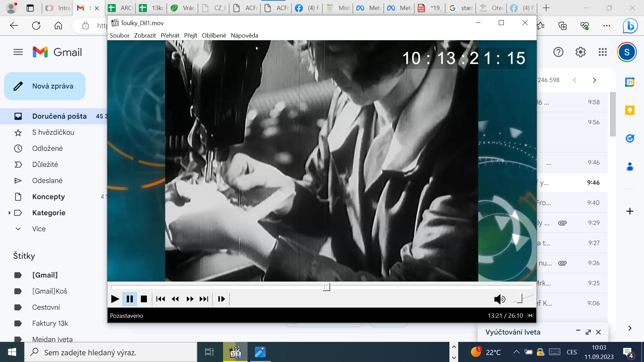Hide side panel chevron arrow

click(x=630, y=328)
